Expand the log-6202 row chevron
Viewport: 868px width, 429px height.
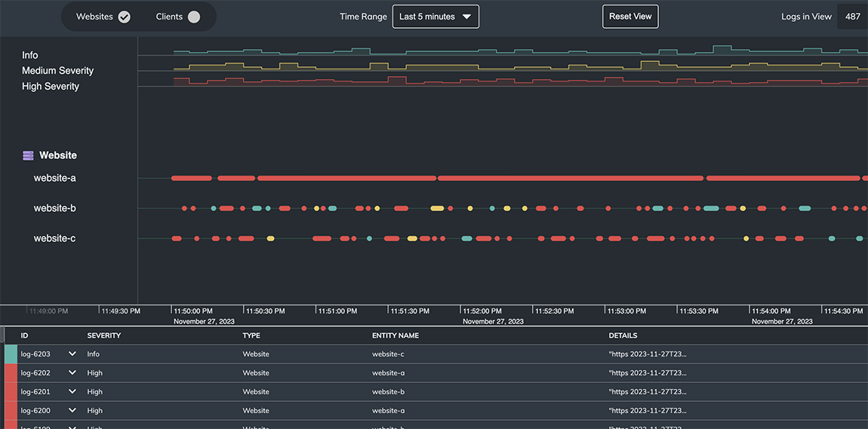point(72,372)
